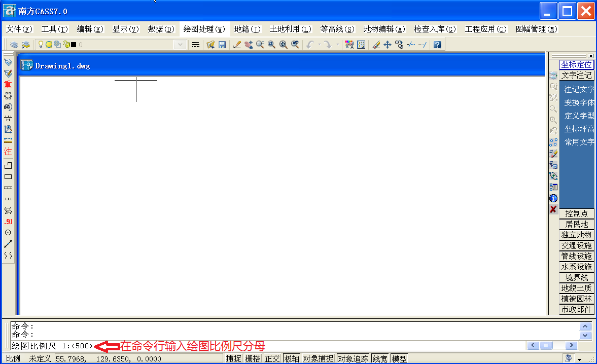This screenshot has width=597, height=364.
Task: Toggle the layer lock padlock icon
Action: (66, 44)
